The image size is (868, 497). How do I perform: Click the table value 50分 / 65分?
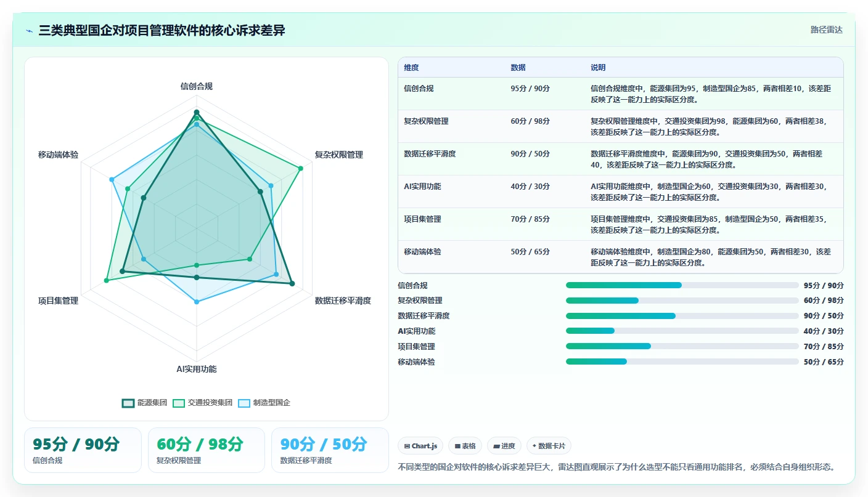(530, 252)
